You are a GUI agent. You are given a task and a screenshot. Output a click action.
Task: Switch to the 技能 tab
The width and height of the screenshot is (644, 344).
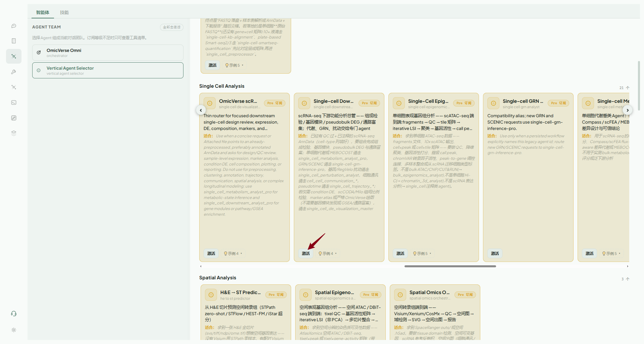tap(64, 12)
